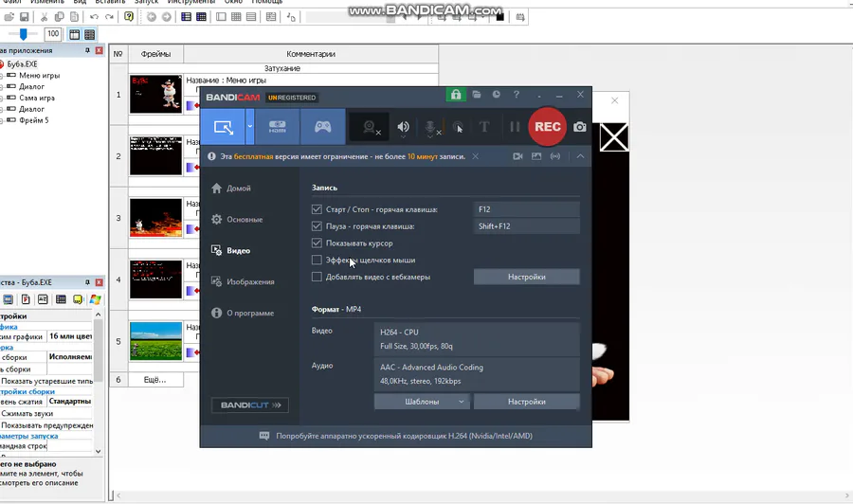Click the pause recording icon
This screenshot has height=504, width=853.
515,127
